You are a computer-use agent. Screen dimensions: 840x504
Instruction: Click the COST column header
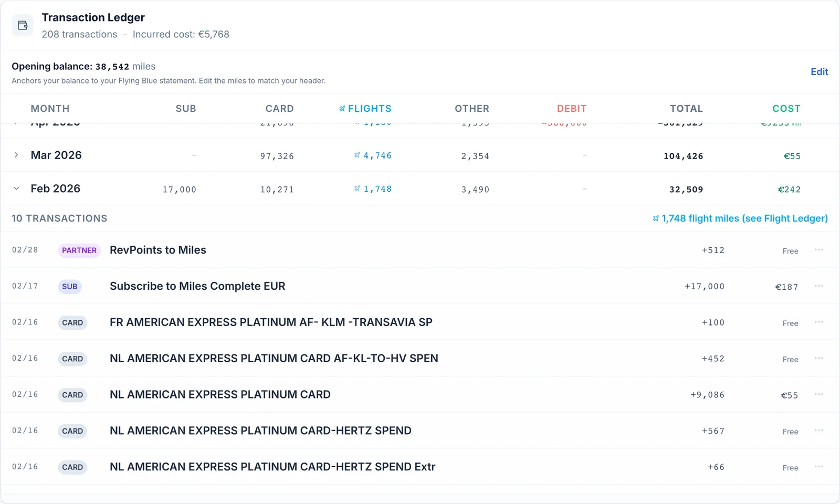tap(786, 109)
